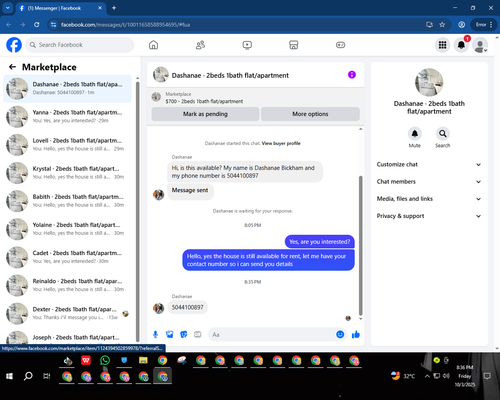Open the tab search dropdown
The width and height of the screenshot is (500, 400).
coord(8,8)
